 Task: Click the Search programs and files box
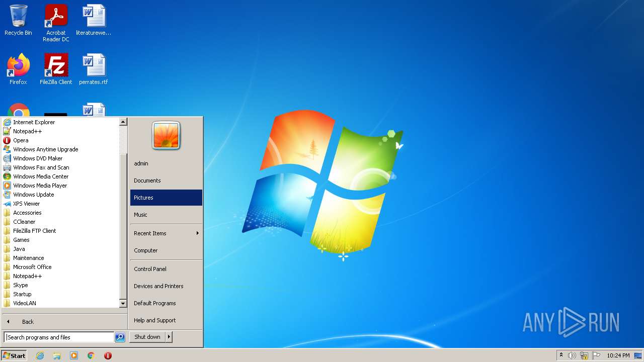pos(59,337)
